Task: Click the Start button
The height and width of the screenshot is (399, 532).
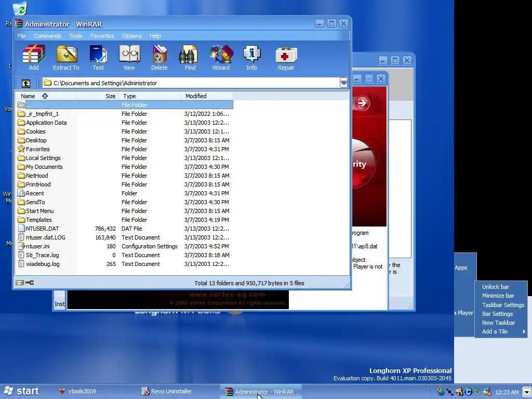Action: pyautogui.click(x=22, y=391)
